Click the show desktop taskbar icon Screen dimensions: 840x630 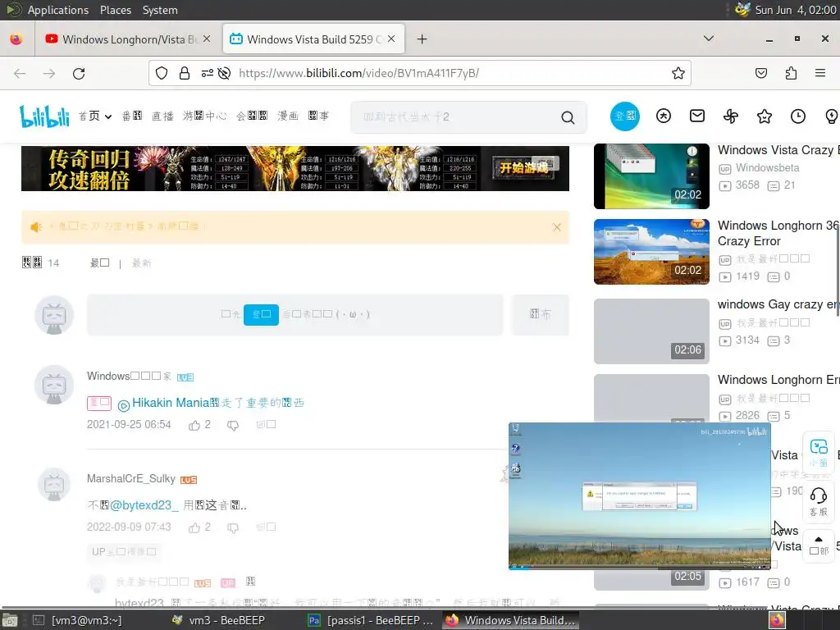click(10, 620)
